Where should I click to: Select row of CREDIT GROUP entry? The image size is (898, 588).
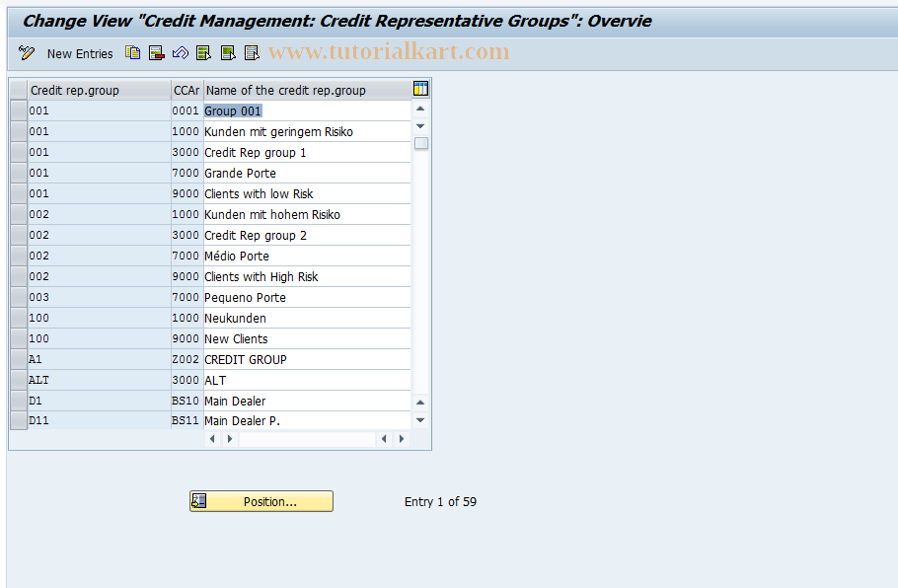click(19, 359)
